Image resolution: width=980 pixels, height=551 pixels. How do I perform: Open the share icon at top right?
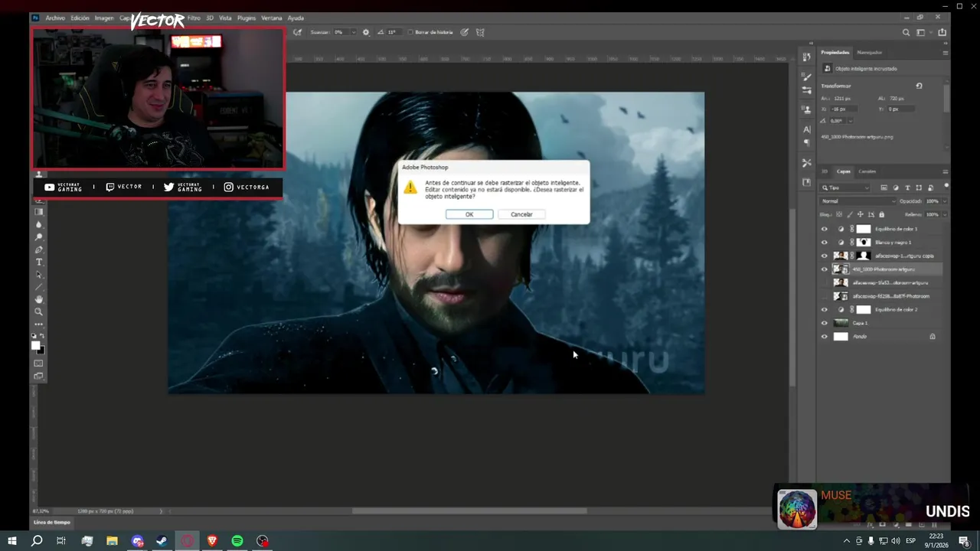pos(942,32)
